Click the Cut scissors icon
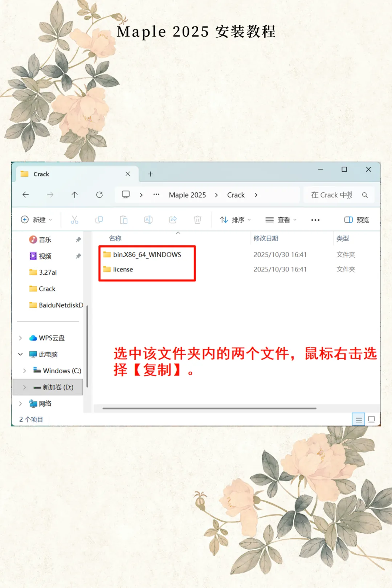392x588 pixels. (x=74, y=220)
